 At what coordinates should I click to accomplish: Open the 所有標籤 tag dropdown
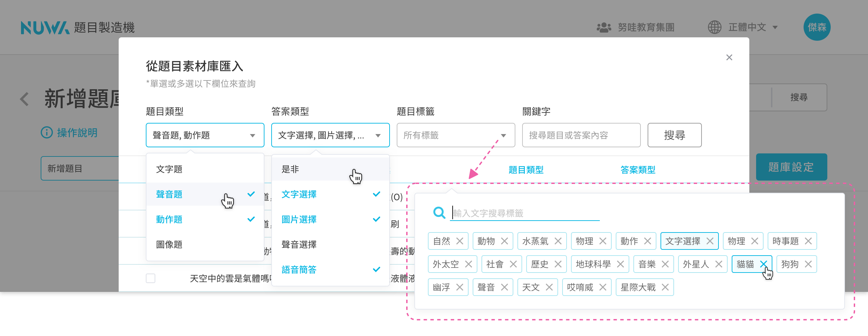[456, 135]
